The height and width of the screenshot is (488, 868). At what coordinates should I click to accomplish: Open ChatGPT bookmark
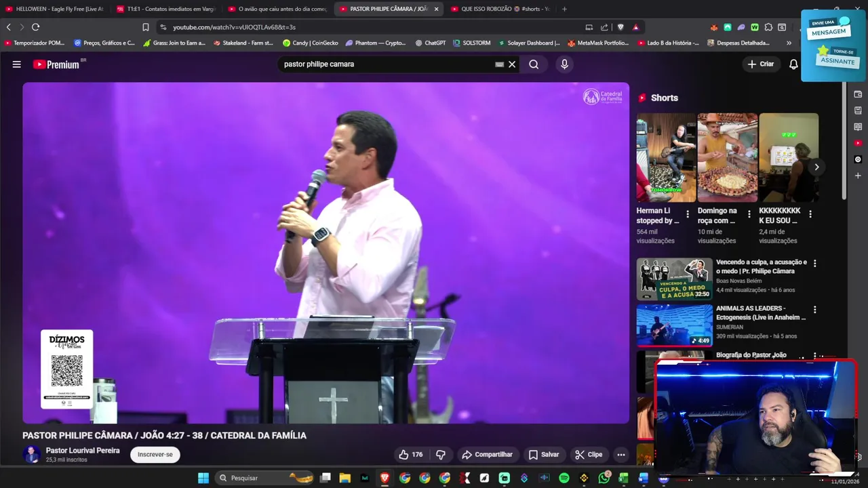pos(431,43)
